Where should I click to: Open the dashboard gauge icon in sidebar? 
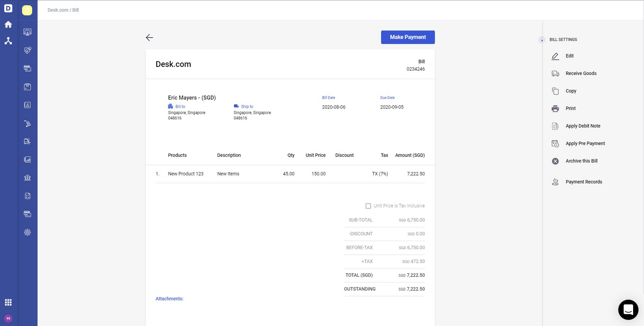27,32
